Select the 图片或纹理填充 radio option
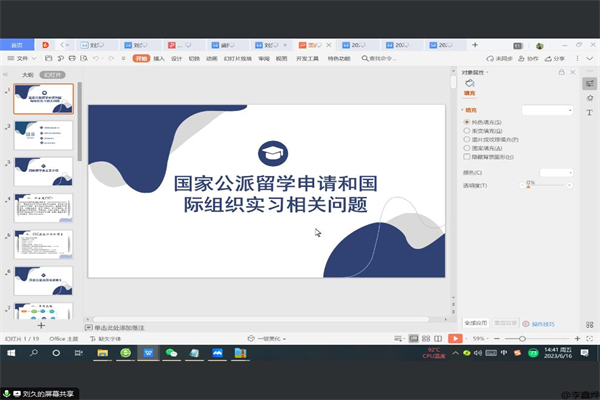 pyautogui.click(x=467, y=139)
